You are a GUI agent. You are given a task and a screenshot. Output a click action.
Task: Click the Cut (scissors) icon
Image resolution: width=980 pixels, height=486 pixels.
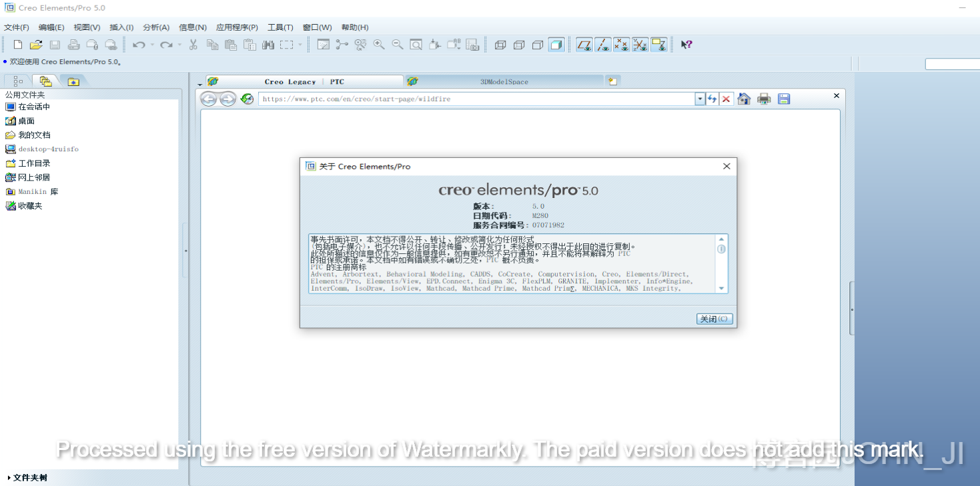pos(193,45)
